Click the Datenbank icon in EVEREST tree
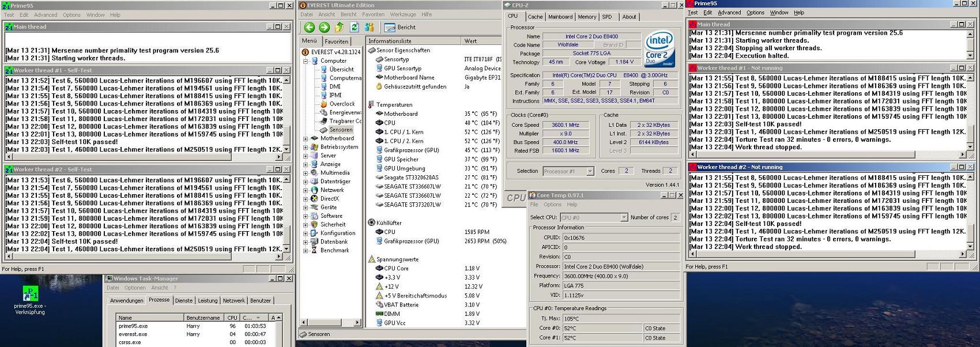The width and height of the screenshot is (980, 347). (x=314, y=242)
